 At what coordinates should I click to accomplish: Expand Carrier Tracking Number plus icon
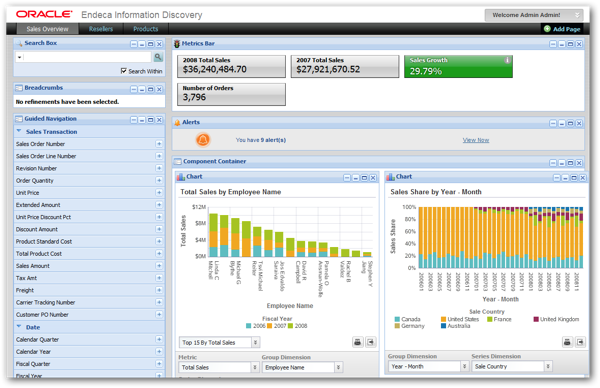pyautogui.click(x=159, y=302)
